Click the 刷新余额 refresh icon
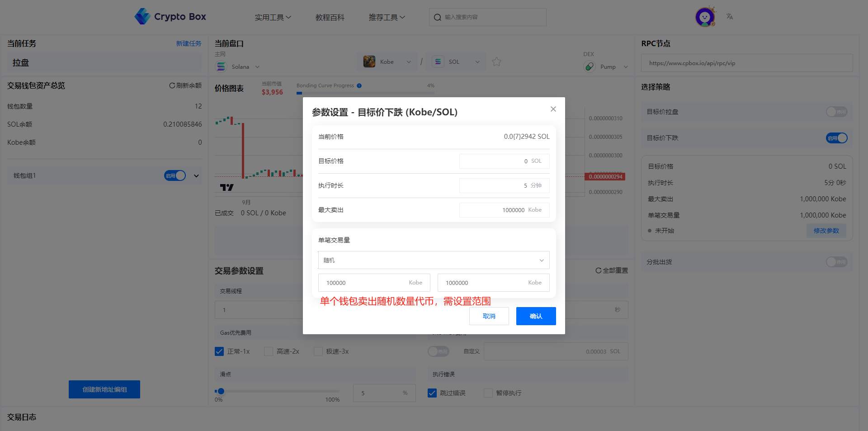 point(172,85)
